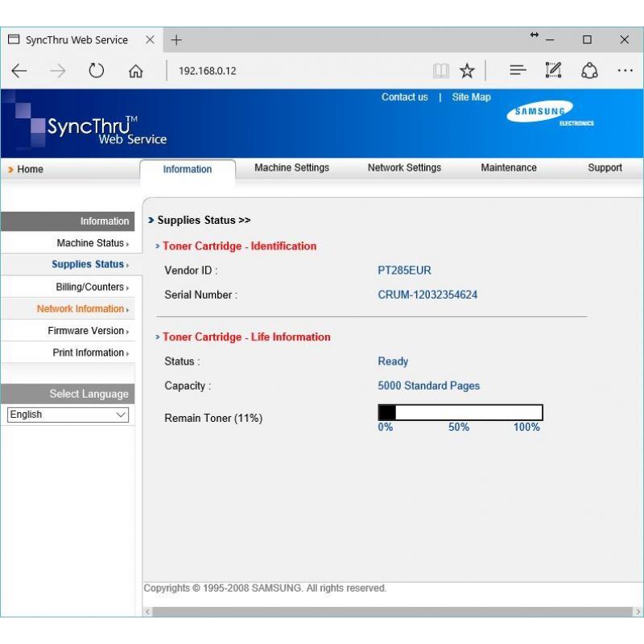Image resolution: width=644 pixels, height=644 pixels.
Task: Click the Remain Toner (11%) label
Action: pyautogui.click(x=213, y=418)
